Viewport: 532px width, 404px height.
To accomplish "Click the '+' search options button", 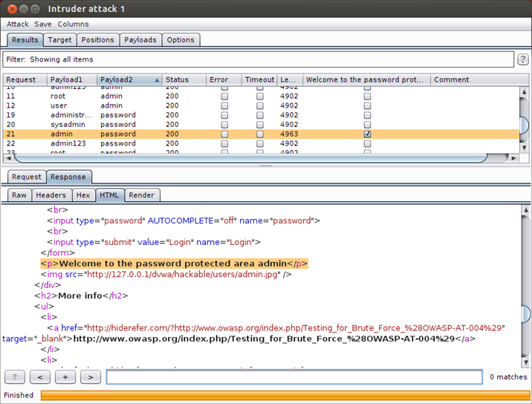I will coord(65,377).
